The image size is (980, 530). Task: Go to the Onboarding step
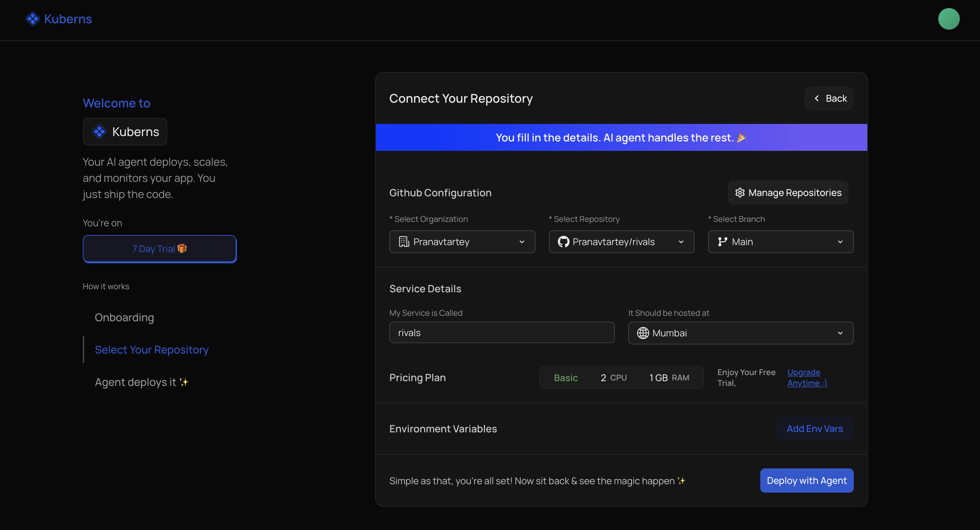[124, 317]
